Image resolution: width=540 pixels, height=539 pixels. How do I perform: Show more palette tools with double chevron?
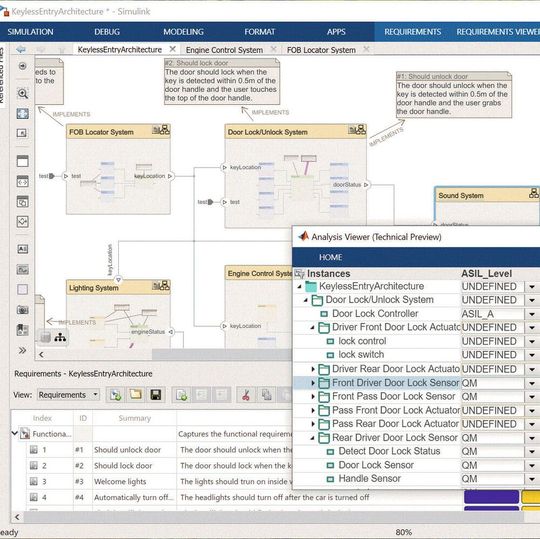pos(22,350)
